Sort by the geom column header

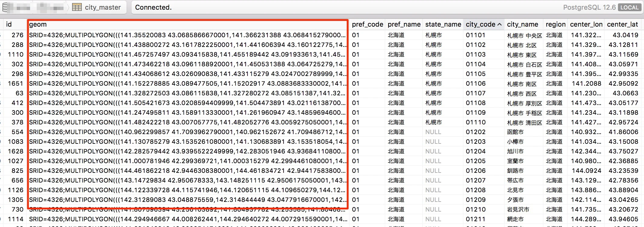(x=38, y=24)
